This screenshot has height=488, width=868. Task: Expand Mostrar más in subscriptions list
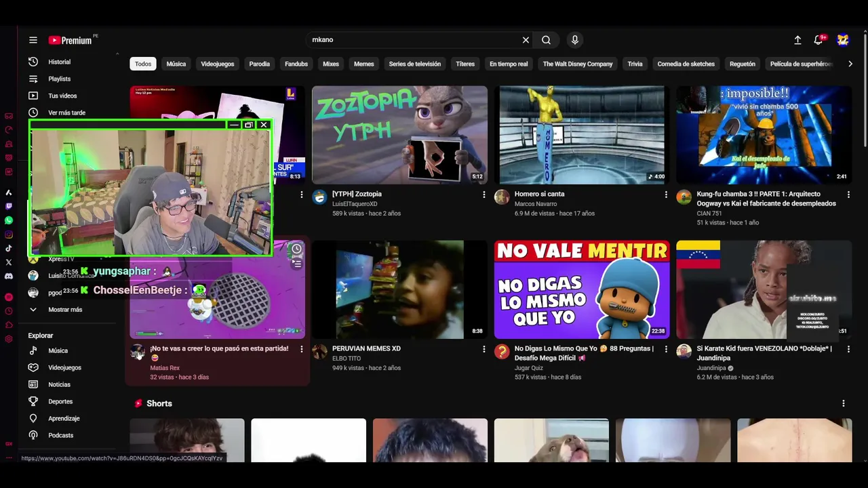(65, 310)
